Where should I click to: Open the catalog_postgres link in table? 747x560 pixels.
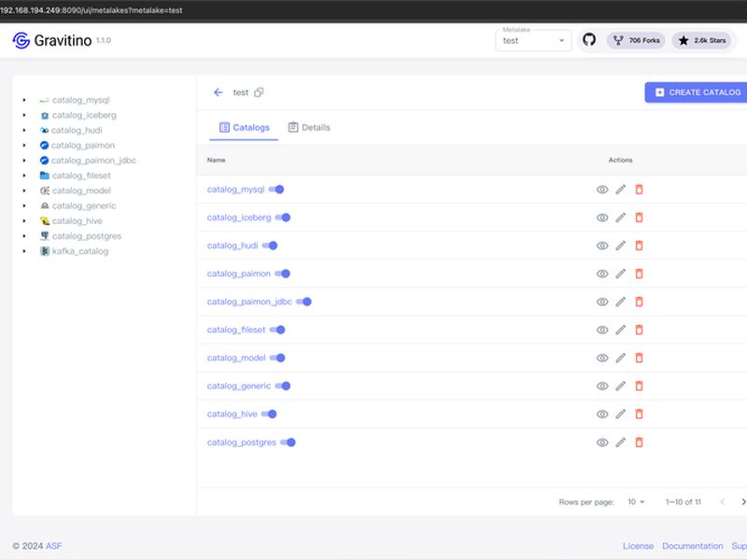coord(242,442)
